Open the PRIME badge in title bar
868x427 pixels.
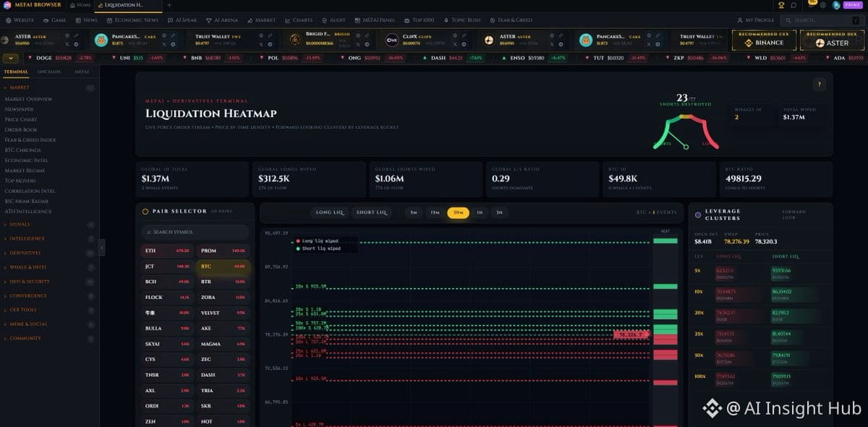coord(851,5)
